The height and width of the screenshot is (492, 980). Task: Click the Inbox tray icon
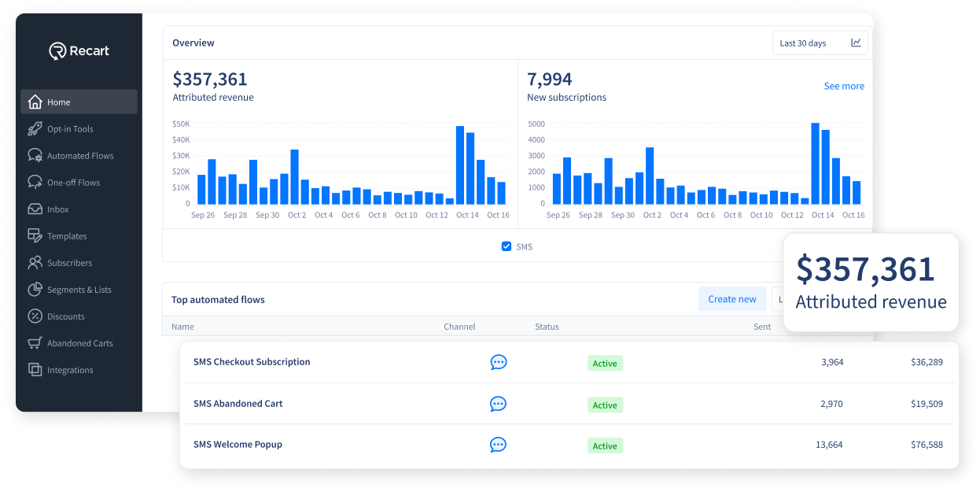click(35, 209)
